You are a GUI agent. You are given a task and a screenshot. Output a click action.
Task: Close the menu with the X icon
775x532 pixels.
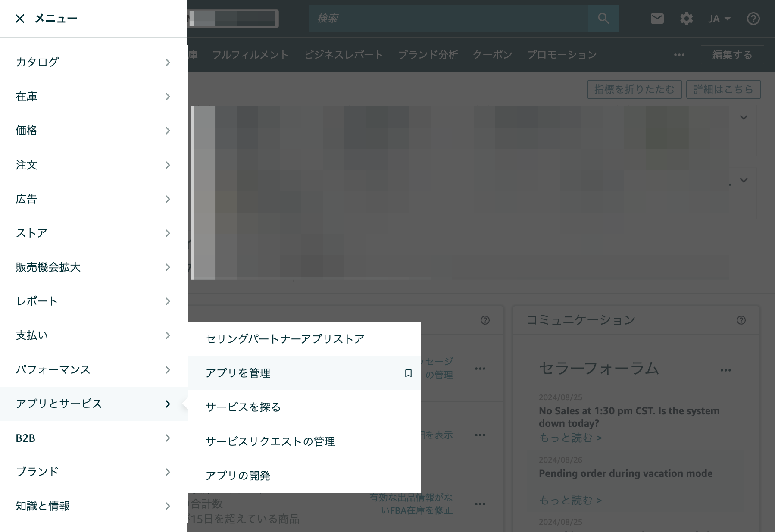20,19
